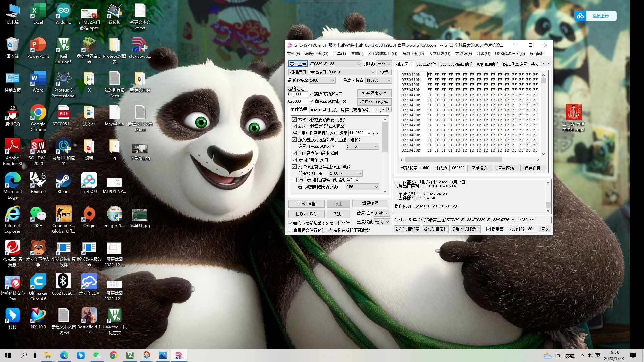The image size is (644, 362).
Task: Launch Proteus 8 Professional icon
Action: tap(63, 84)
